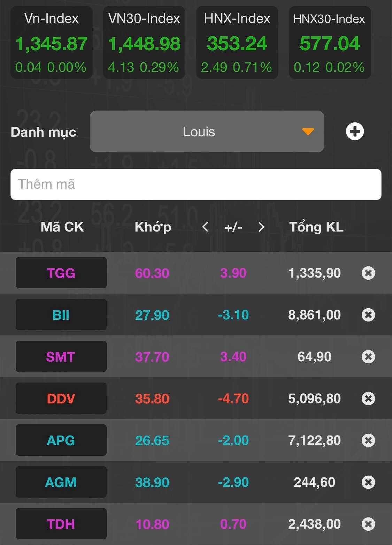The width and height of the screenshot is (392, 545).
Task: Open the Vn-Index card
Action: pos(52,43)
